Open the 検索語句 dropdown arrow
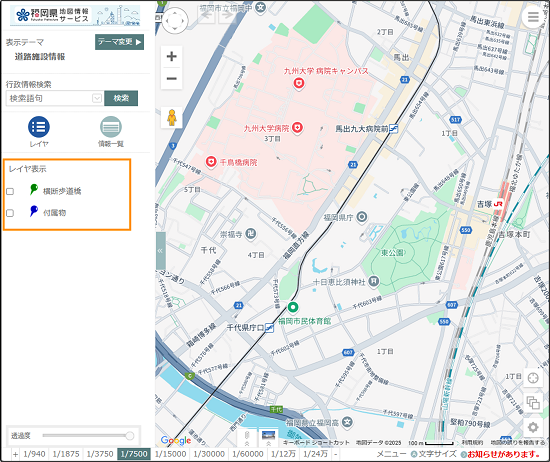550x462 pixels. tap(97, 98)
